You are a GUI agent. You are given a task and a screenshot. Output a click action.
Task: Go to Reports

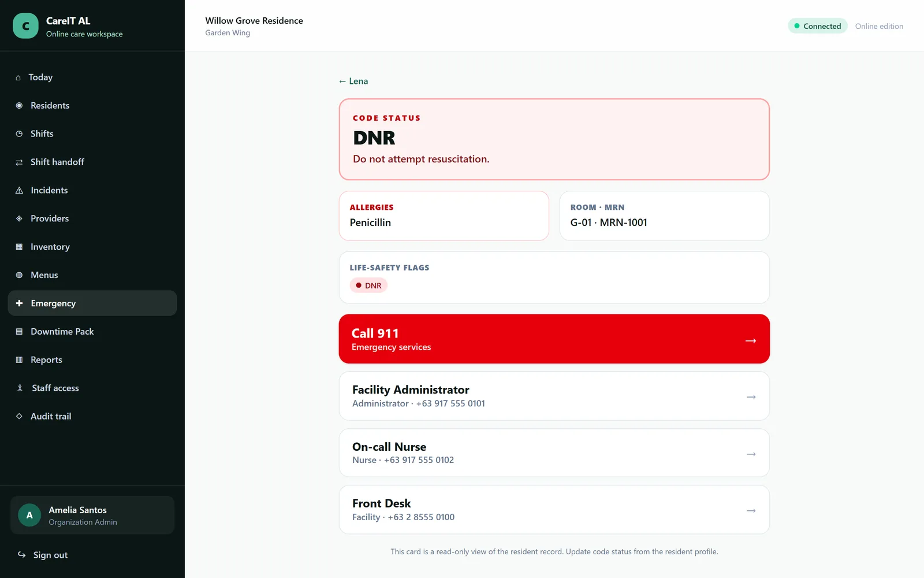pos(92,360)
